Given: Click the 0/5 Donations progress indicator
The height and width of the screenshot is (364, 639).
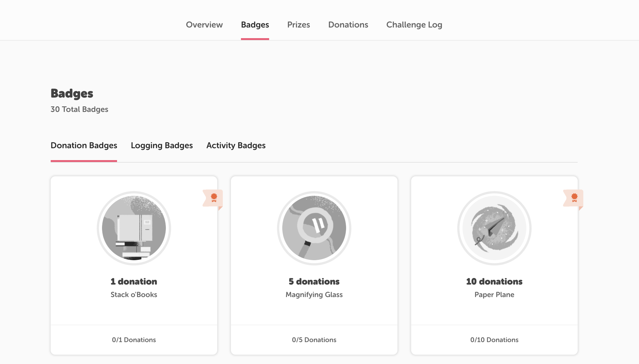Looking at the screenshot, I should (x=314, y=340).
